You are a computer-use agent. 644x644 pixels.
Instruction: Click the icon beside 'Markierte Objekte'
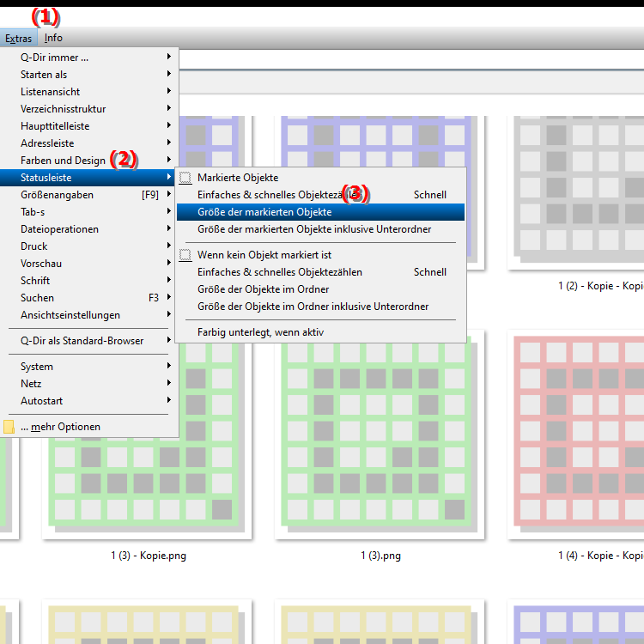(x=185, y=178)
